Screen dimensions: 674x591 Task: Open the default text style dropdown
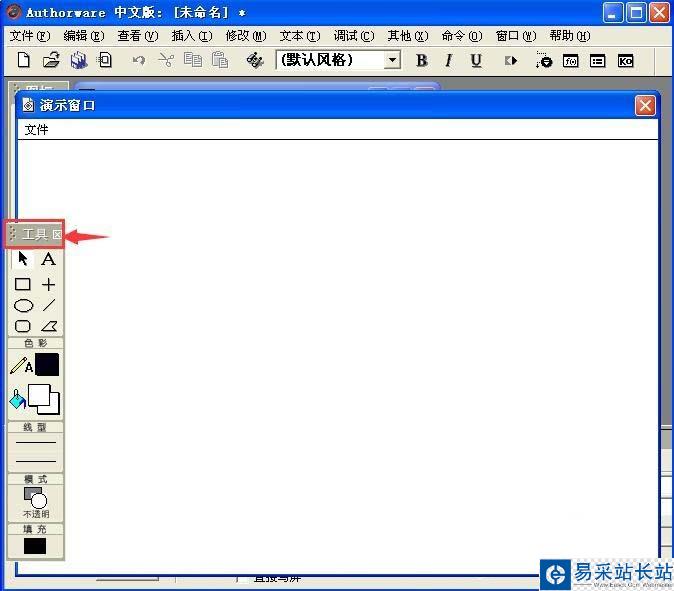coord(392,60)
